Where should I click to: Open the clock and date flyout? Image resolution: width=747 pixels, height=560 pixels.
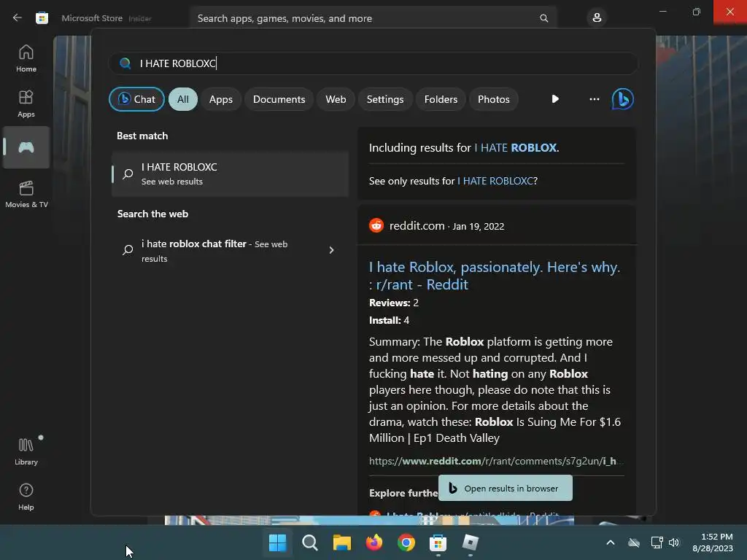[x=713, y=542]
